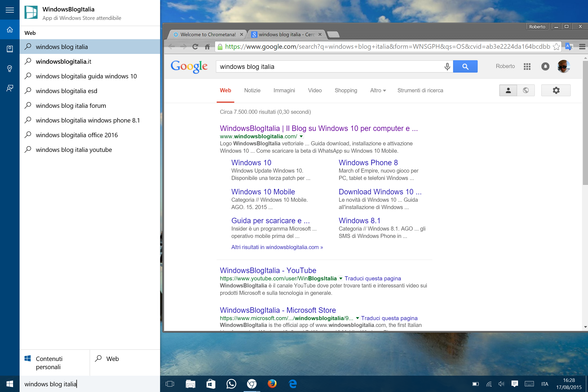
Task: Click the Chrome home button
Action: (207, 47)
